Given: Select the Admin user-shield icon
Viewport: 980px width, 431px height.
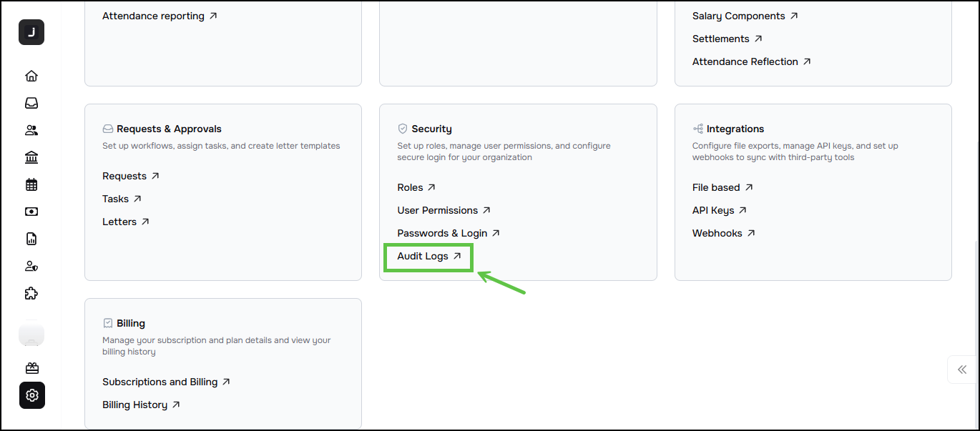Looking at the screenshot, I should tap(31, 266).
